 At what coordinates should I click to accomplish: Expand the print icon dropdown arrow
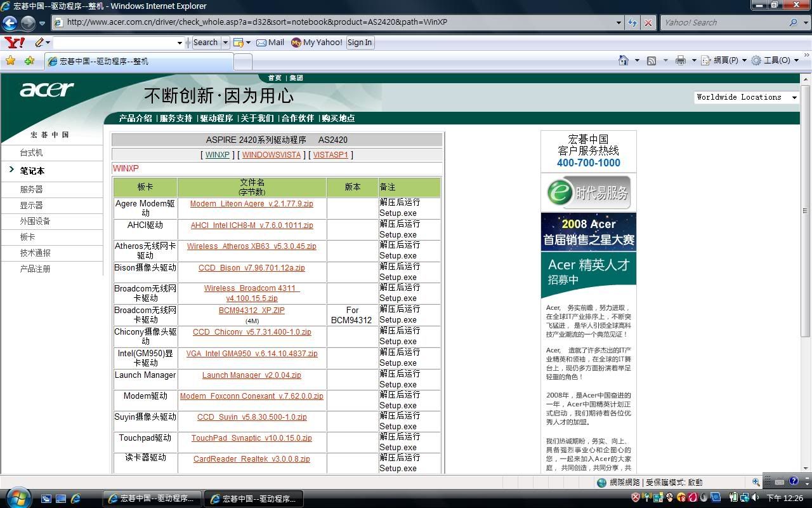point(693,60)
